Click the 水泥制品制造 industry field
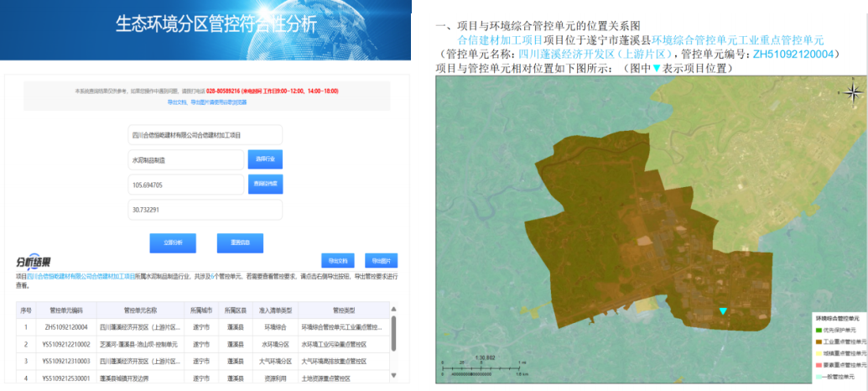The image size is (868, 391). click(x=185, y=159)
